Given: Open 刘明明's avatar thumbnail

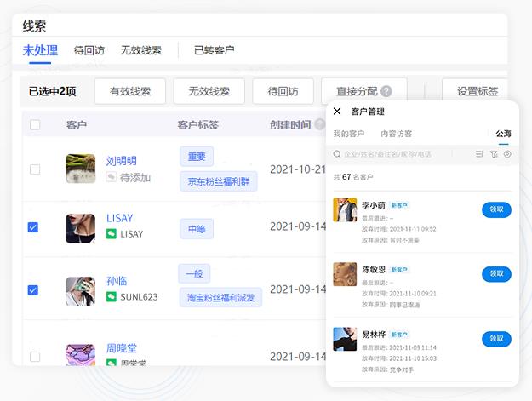Looking at the screenshot, I should (80, 169).
